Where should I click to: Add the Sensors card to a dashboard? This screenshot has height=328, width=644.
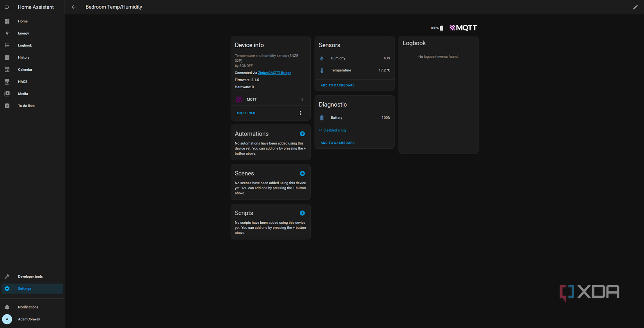point(338,86)
